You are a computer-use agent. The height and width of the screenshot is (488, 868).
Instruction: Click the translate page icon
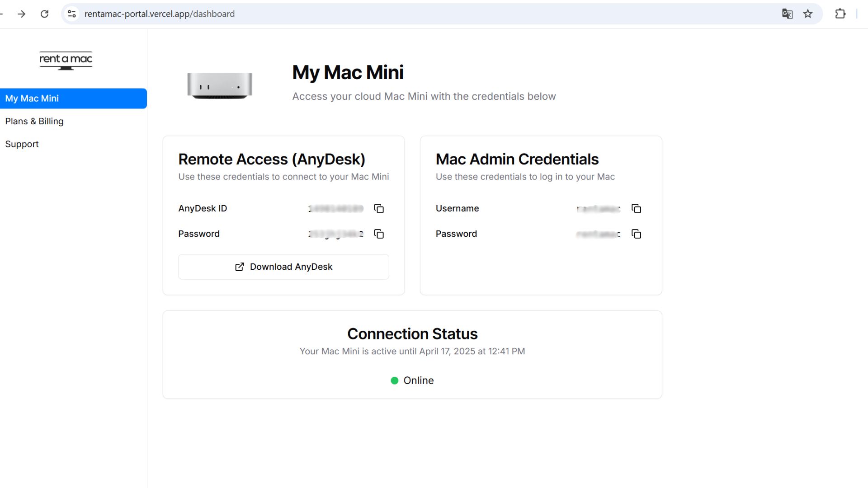787,14
